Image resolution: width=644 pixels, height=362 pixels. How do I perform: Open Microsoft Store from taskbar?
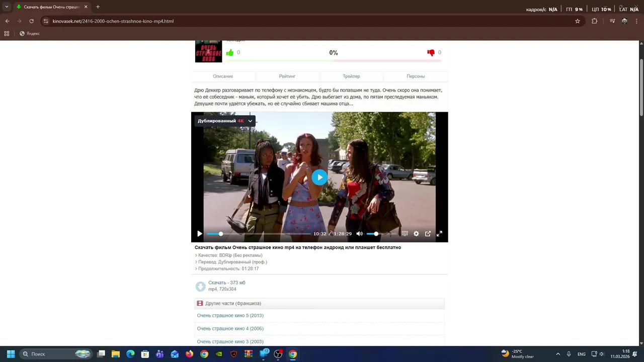point(145,354)
